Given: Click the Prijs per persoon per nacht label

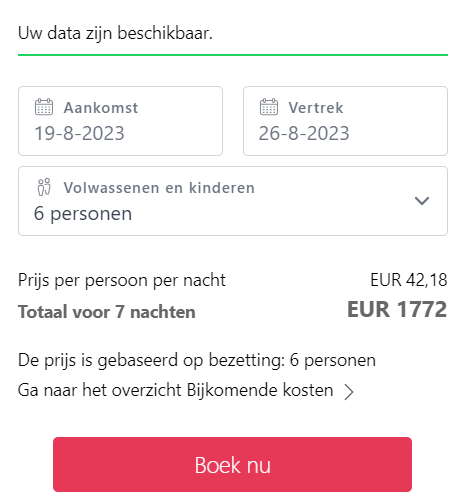Looking at the screenshot, I should pyautogui.click(x=122, y=280).
